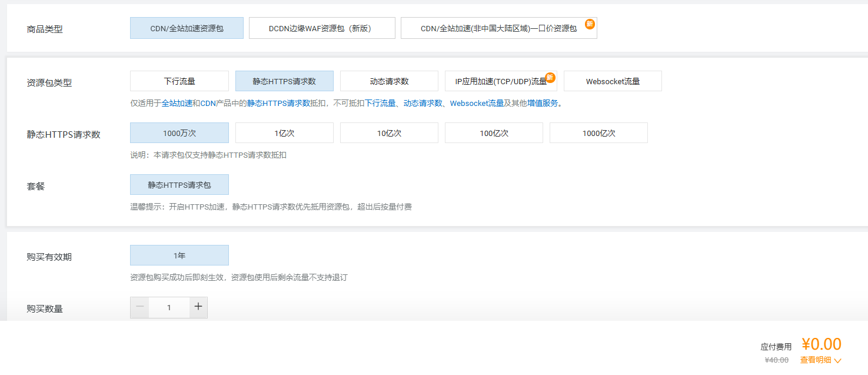Click the quantity input field
The image size is (868, 375).
pos(169,307)
